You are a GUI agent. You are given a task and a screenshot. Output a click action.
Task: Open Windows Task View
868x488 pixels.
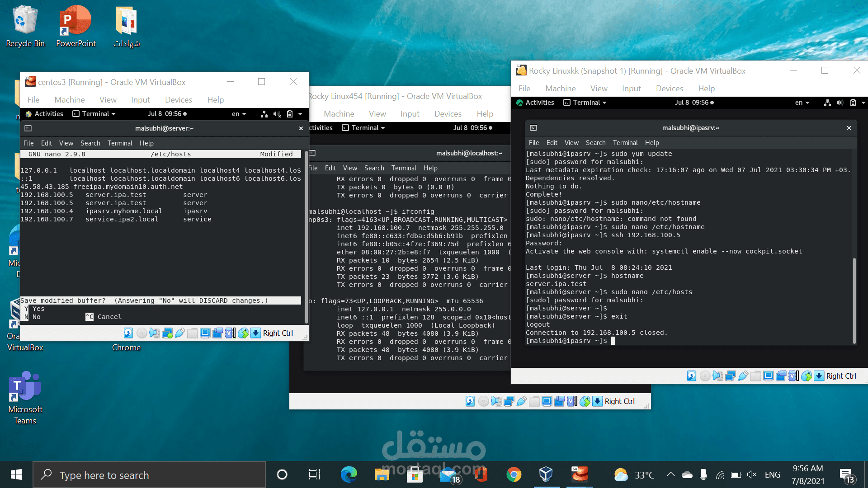pos(315,474)
